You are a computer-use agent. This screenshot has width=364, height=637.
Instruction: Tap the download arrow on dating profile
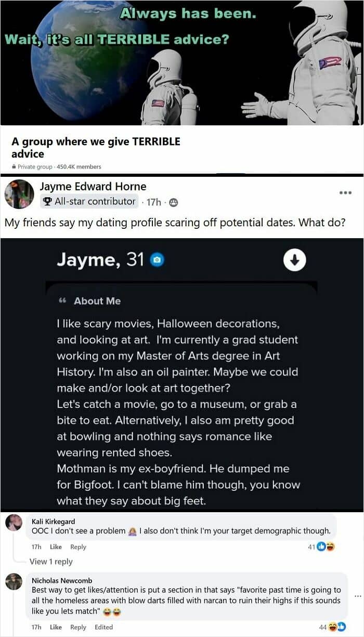coord(294,261)
